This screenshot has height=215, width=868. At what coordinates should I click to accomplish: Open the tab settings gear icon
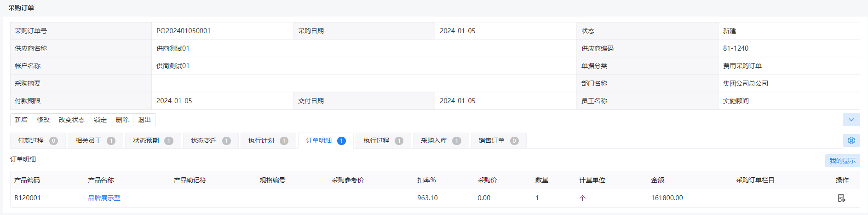851,140
